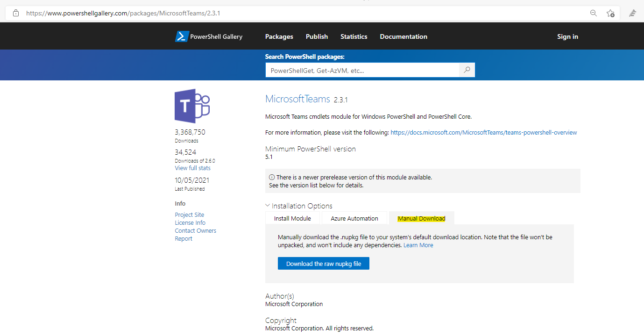The width and height of the screenshot is (644, 336).
Task: Click the Download the raw nupkg file button
Action: (323, 263)
